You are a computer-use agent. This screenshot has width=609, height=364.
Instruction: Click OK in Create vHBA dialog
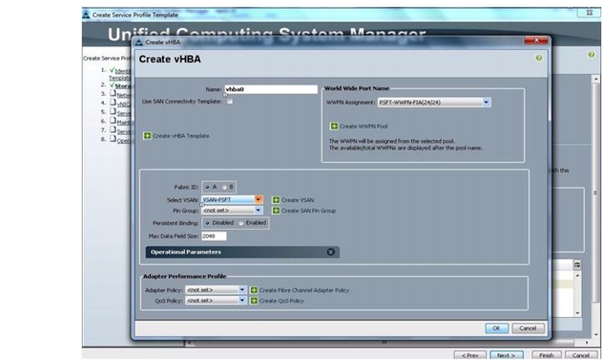pyautogui.click(x=497, y=328)
